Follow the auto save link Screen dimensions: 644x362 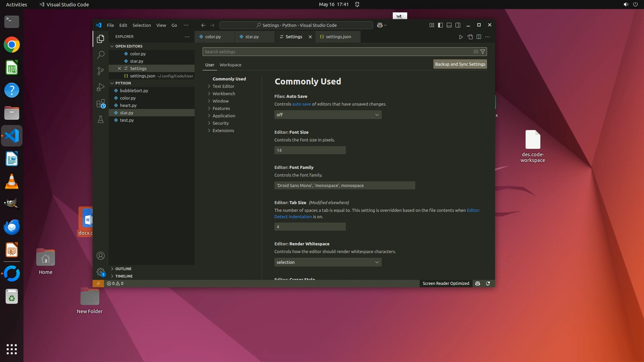(301, 104)
